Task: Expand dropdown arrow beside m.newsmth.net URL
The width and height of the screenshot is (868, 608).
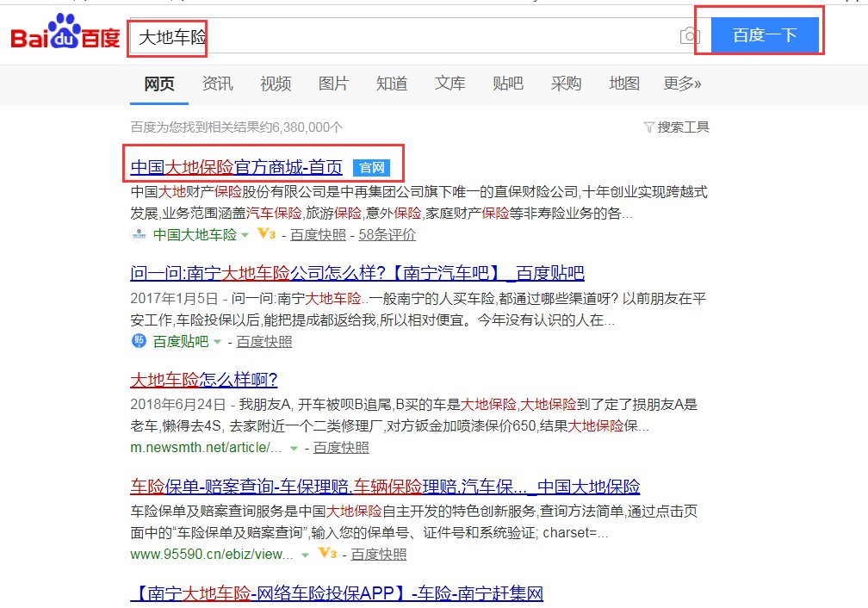Action: [294, 448]
